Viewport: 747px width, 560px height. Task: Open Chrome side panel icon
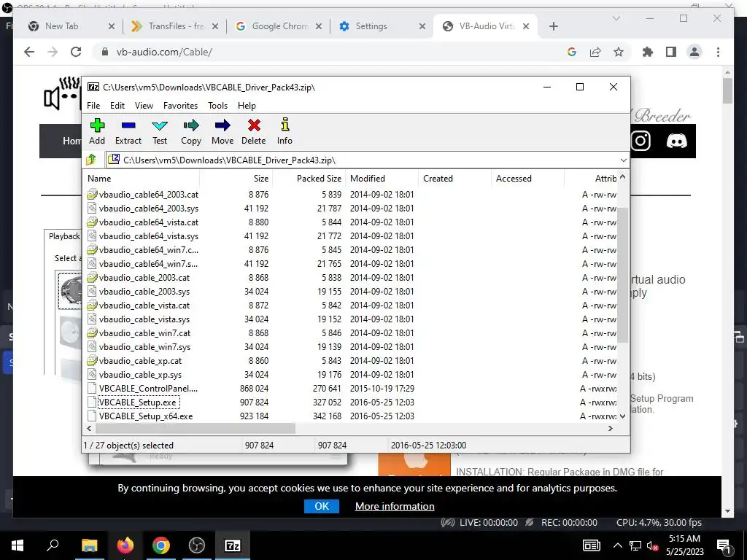pyautogui.click(x=671, y=52)
